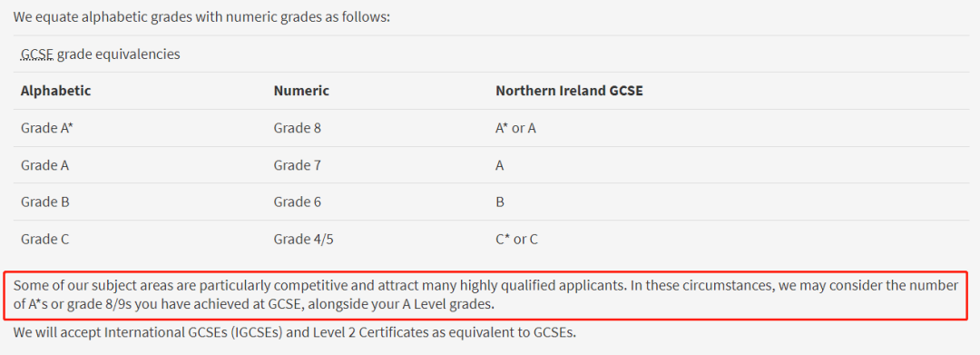Click the highlighted paragraph about competitive subject areas
The width and height of the screenshot is (980, 355).
click(485, 296)
